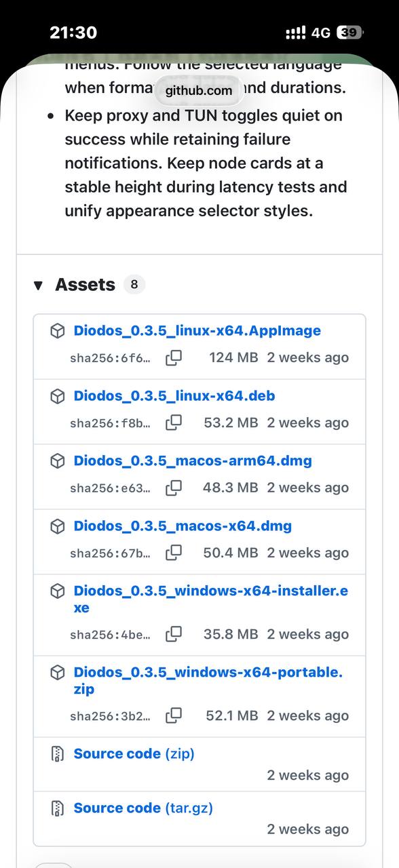Click the Assets count badge 8

click(134, 285)
